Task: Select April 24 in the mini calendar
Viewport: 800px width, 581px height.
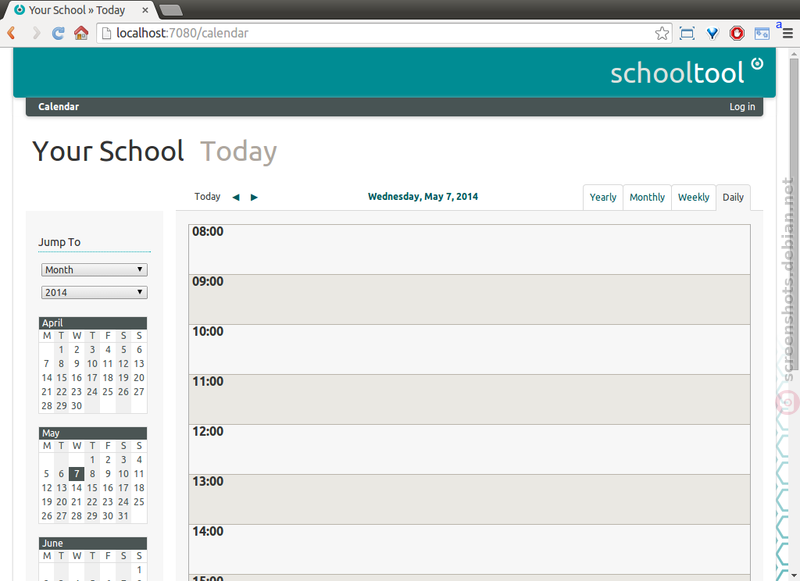Action: click(x=92, y=392)
